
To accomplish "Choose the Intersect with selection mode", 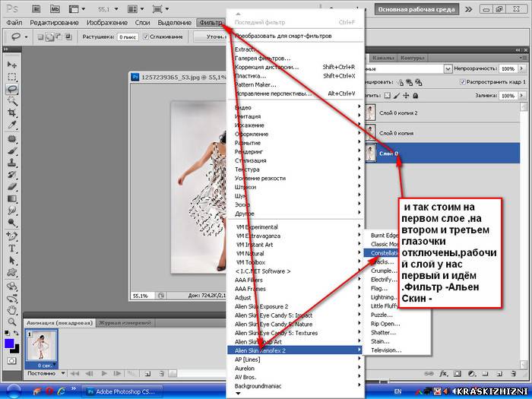I will (x=68, y=36).
